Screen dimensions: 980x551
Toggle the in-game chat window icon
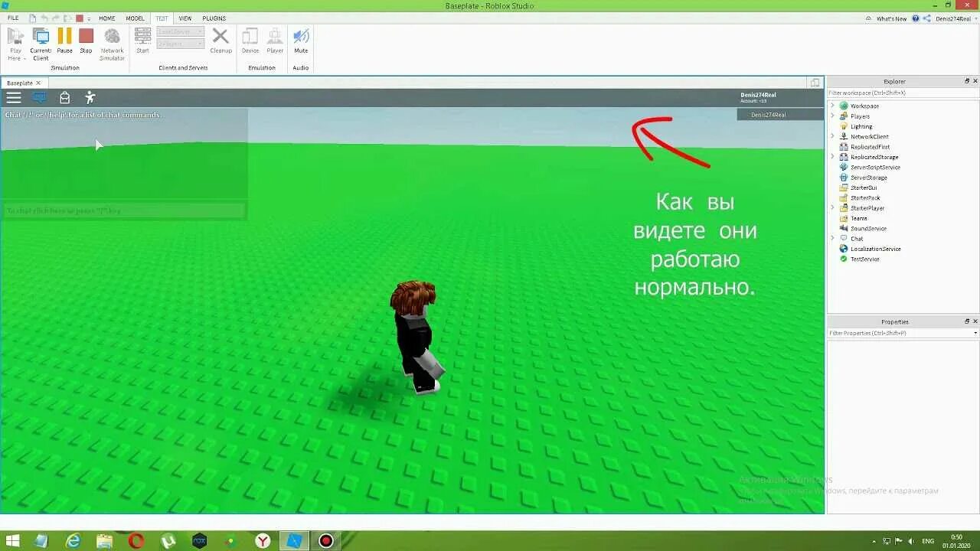(39, 97)
